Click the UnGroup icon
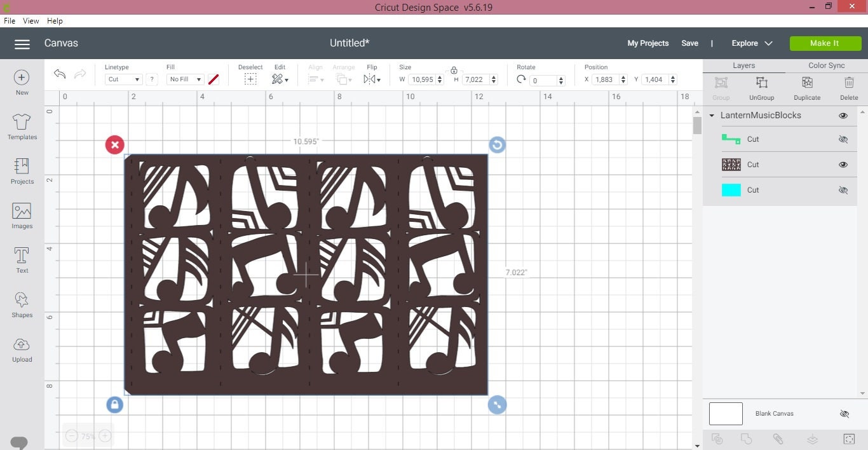The height and width of the screenshot is (450, 868). pyautogui.click(x=761, y=88)
